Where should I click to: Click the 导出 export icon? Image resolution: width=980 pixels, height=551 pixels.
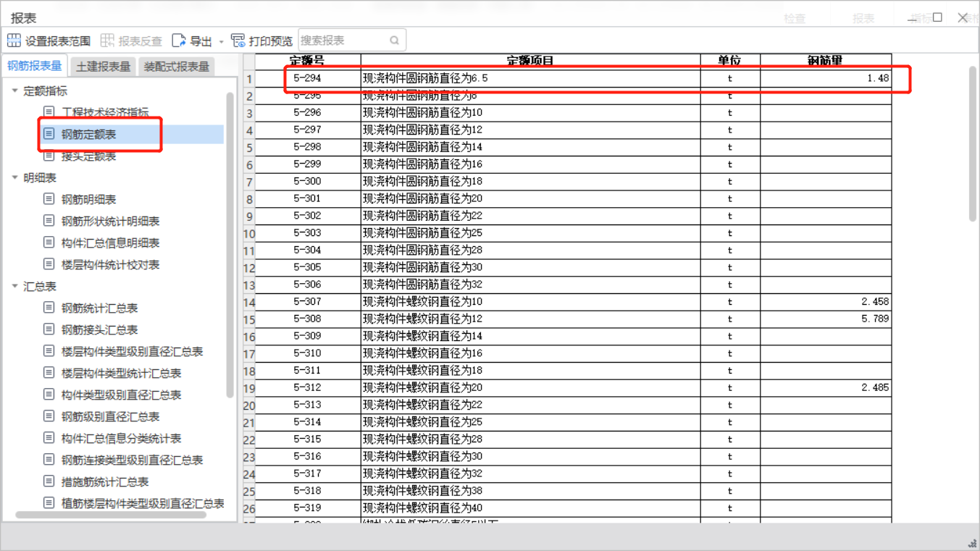pyautogui.click(x=179, y=41)
